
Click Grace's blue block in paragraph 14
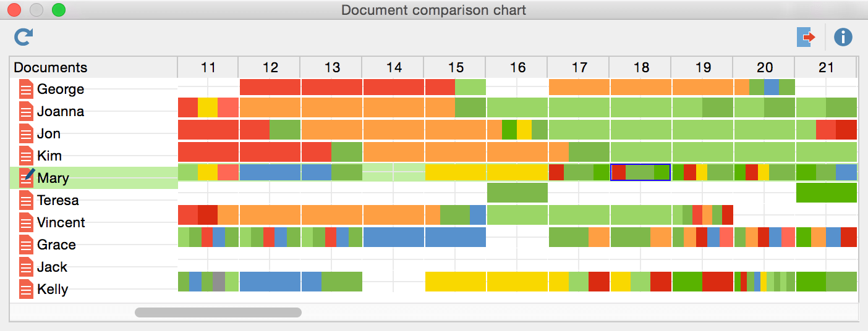[394, 237]
